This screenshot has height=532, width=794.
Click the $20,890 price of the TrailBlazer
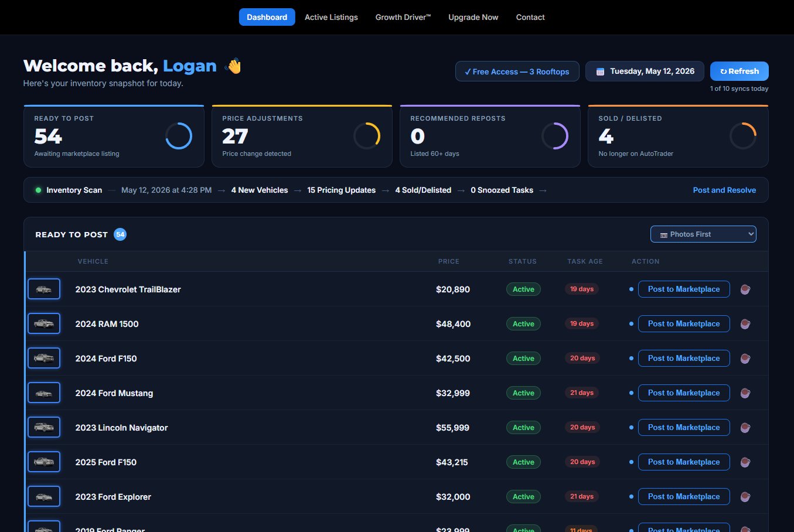point(453,289)
